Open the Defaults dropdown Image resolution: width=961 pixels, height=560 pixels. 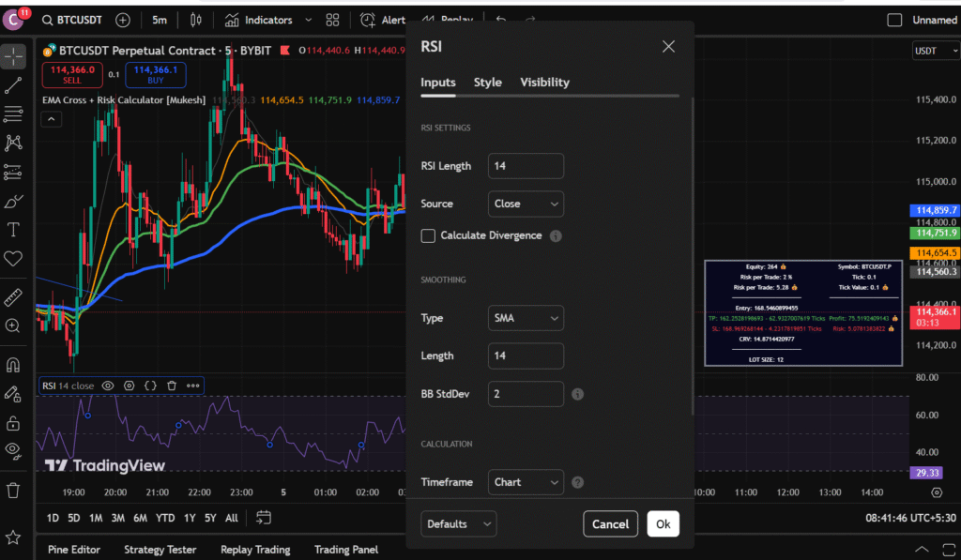pos(458,523)
